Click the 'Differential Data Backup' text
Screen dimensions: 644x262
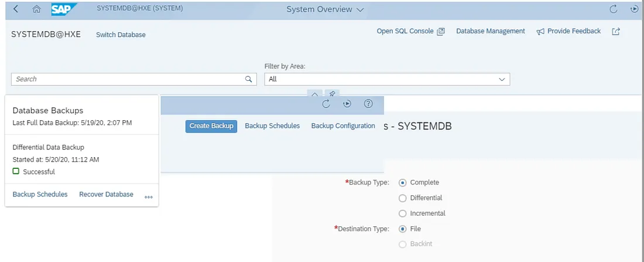pyautogui.click(x=49, y=147)
